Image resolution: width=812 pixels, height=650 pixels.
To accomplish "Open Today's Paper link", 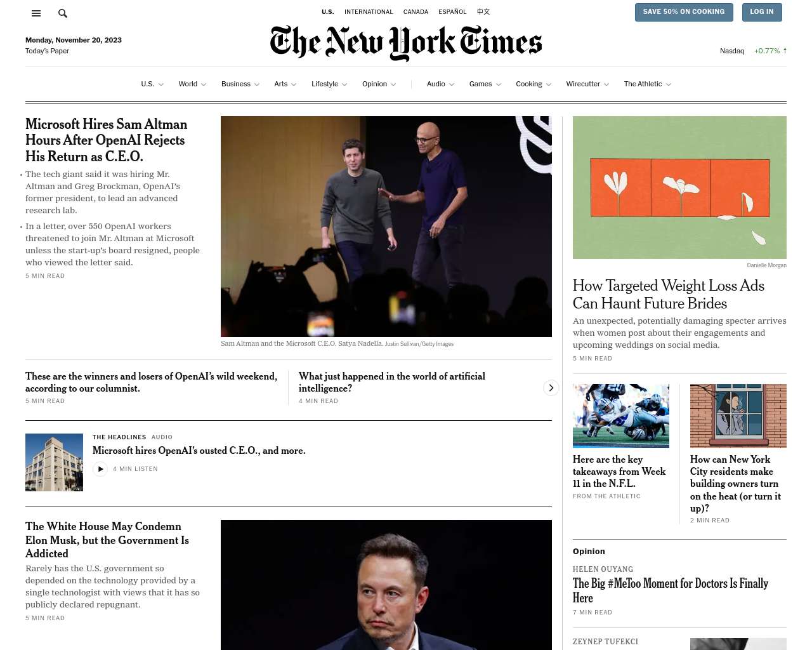I will pos(47,51).
